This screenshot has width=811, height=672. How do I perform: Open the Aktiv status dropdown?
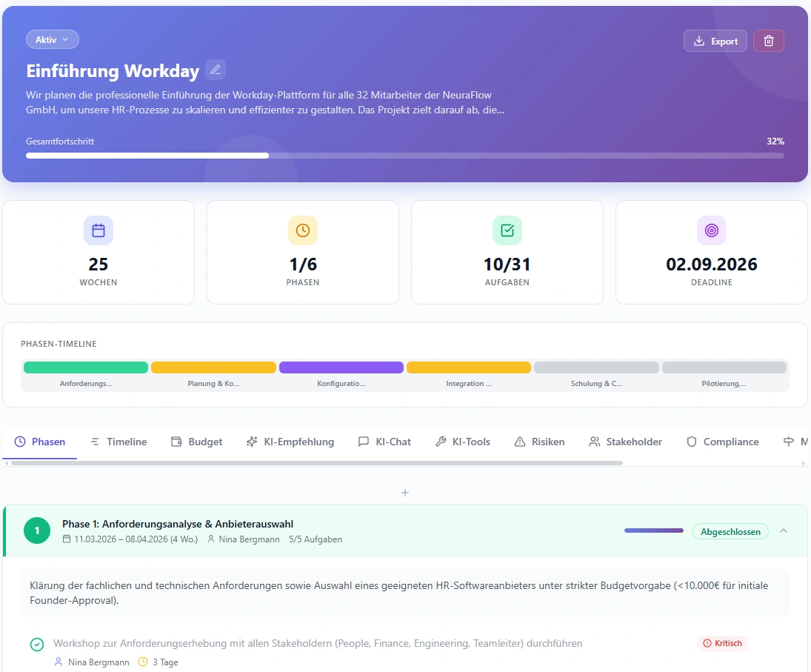(x=52, y=39)
